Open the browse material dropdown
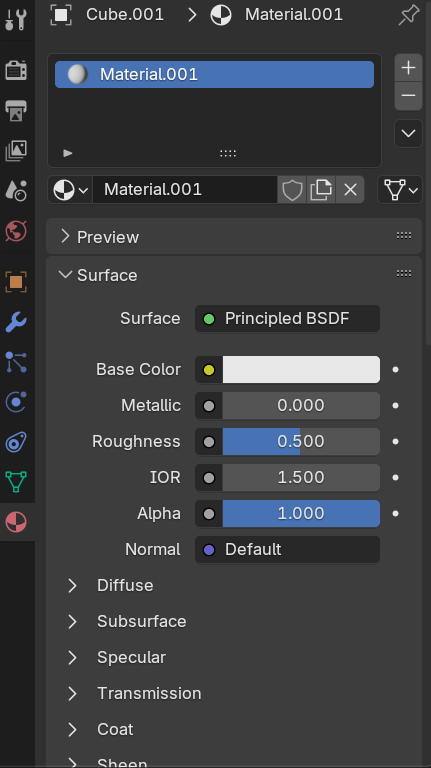The width and height of the screenshot is (431, 768). pyautogui.click(x=70, y=190)
